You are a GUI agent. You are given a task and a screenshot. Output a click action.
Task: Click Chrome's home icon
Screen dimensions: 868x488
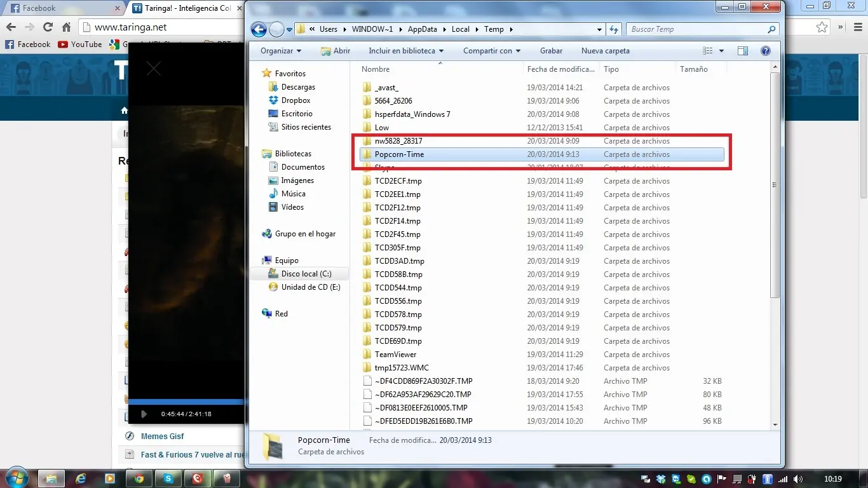tap(67, 27)
